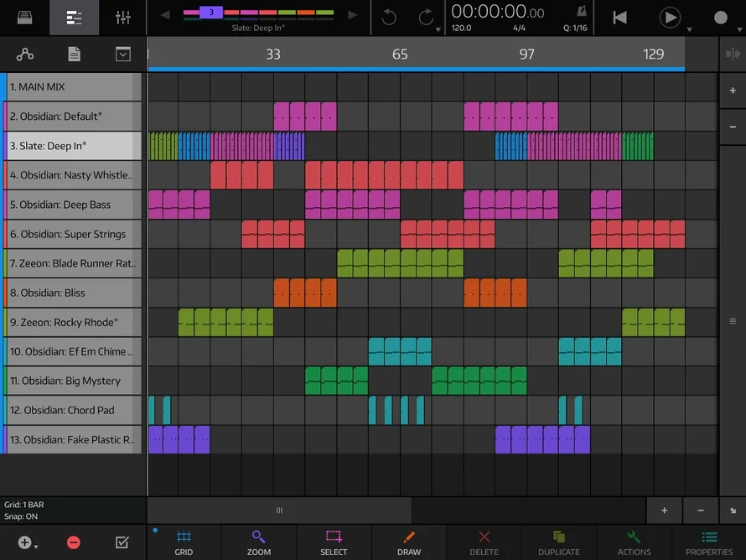Click the redo arrow
The width and height of the screenshot is (746, 560).
tap(425, 18)
